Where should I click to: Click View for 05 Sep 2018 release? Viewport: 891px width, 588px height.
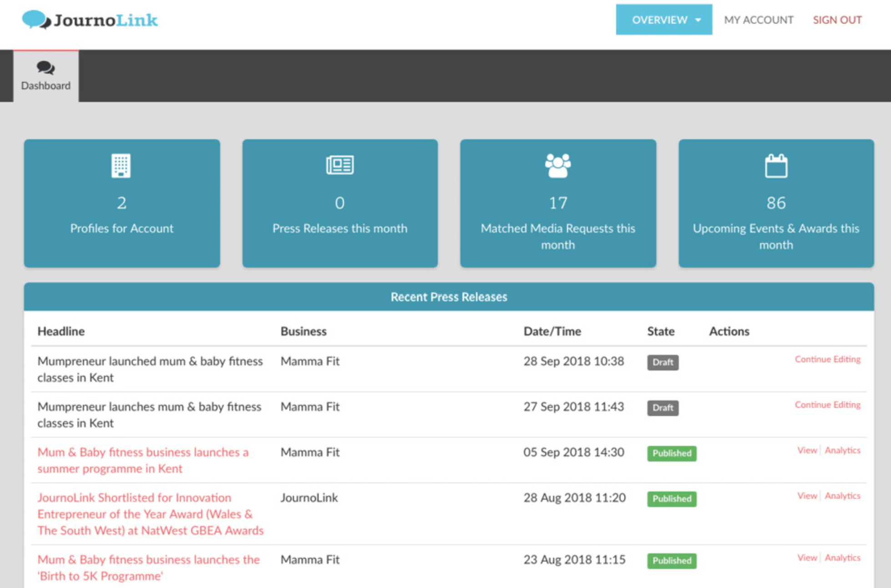807,450
